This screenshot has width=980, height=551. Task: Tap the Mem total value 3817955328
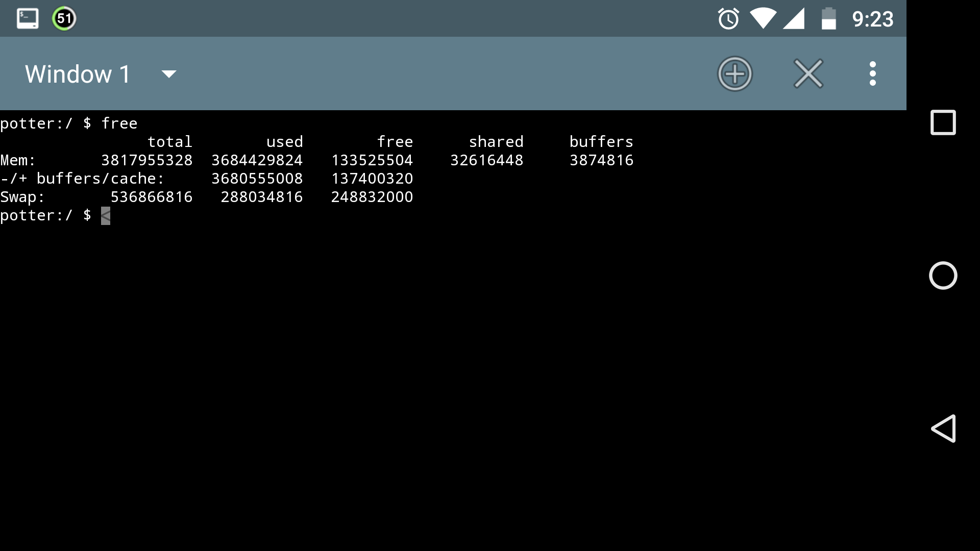click(x=147, y=160)
